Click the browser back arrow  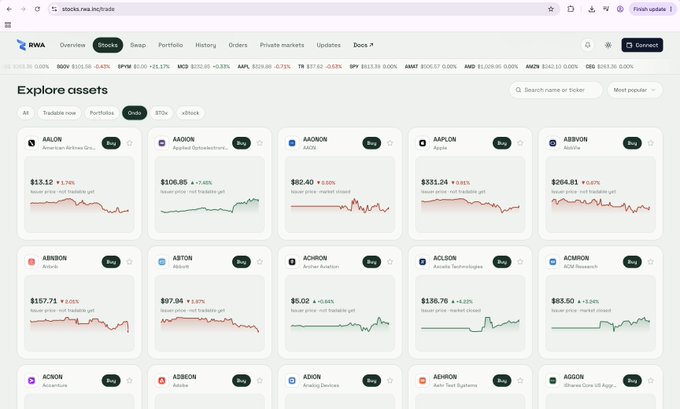coord(9,9)
